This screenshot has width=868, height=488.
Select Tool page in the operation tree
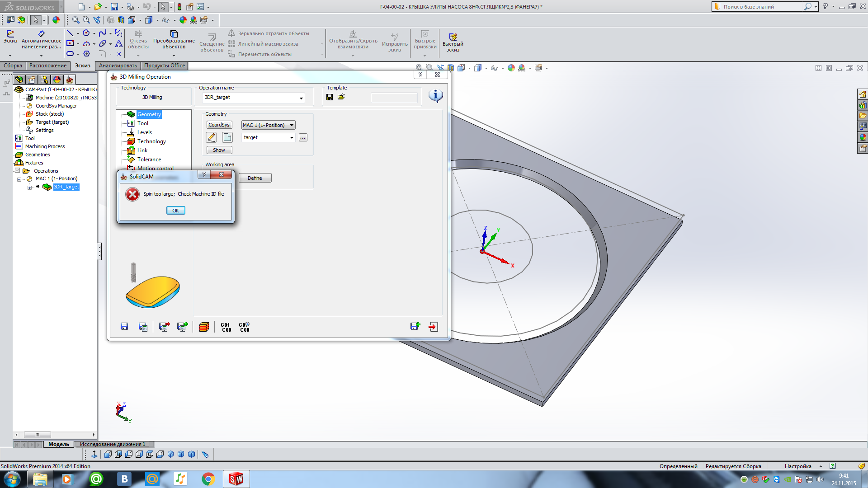(x=142, y=123)
